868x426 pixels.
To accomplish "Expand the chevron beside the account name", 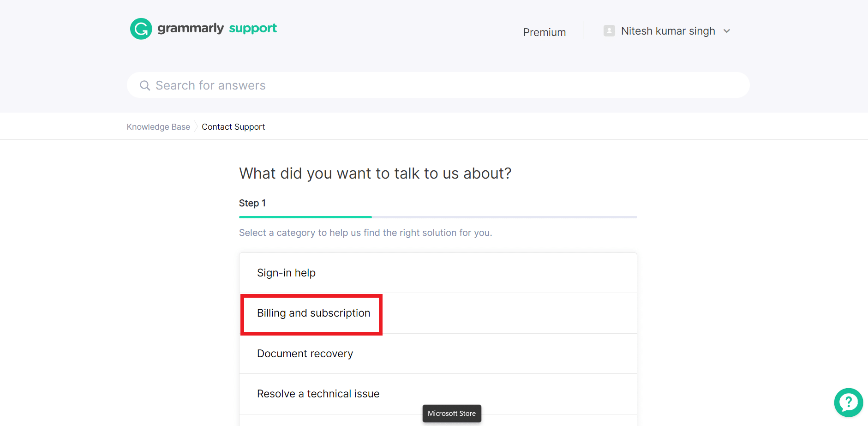I will click(x=727, y=31).
